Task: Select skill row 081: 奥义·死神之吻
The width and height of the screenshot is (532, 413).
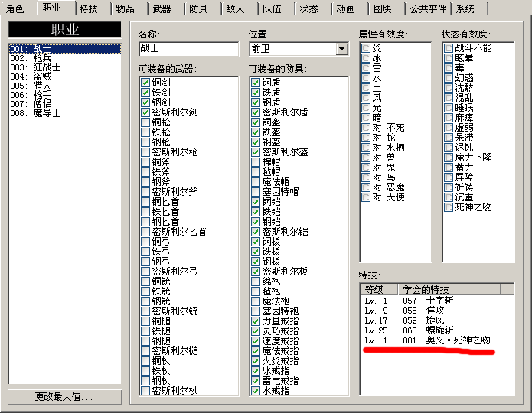Action: 436,340
